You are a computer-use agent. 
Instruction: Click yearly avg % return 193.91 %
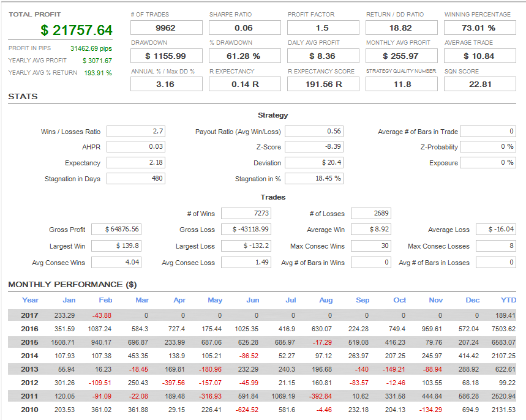pyautogui.click(x=98, y=73)
